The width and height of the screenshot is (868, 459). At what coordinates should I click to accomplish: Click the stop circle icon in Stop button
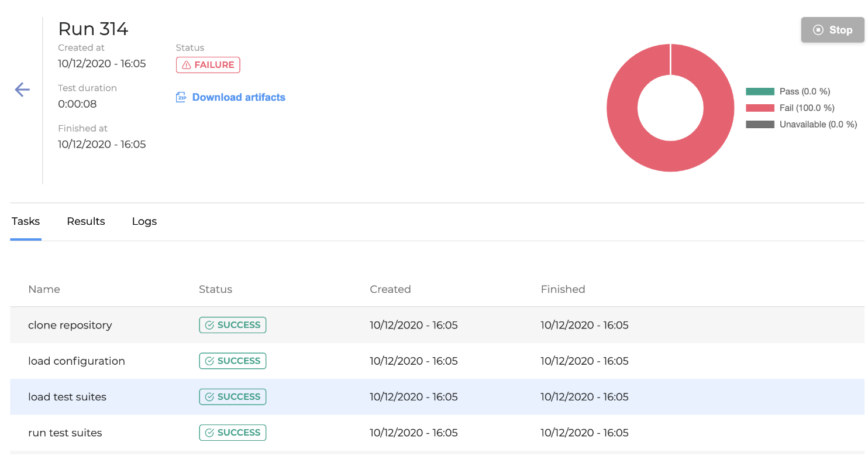click(818, 30)
